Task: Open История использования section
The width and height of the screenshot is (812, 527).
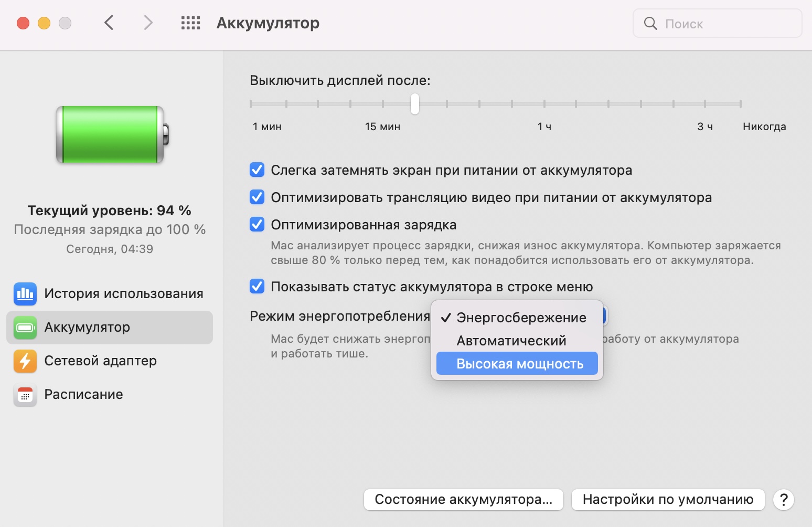Action: pos(110,294)
